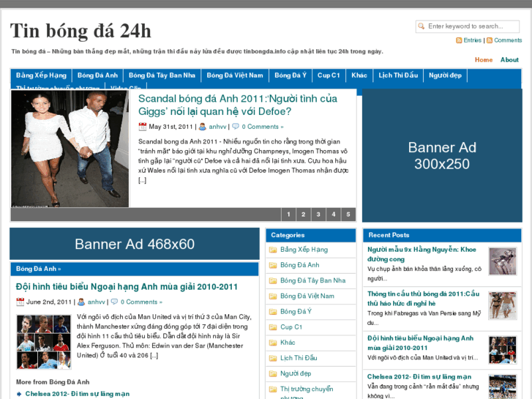Click the featured couple photo thumbnail
532x399 pixels.
coord(70,149)
